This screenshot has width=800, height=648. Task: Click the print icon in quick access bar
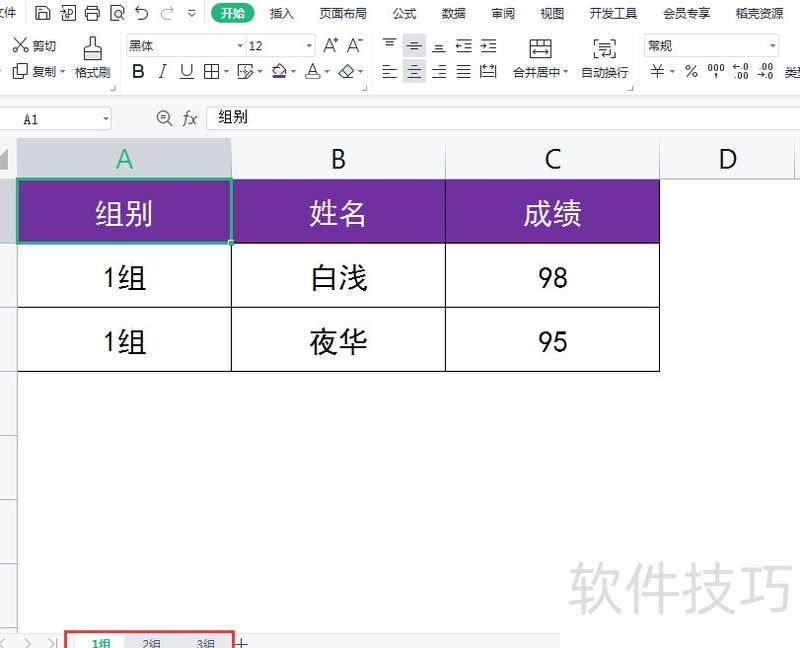[92, 13]
